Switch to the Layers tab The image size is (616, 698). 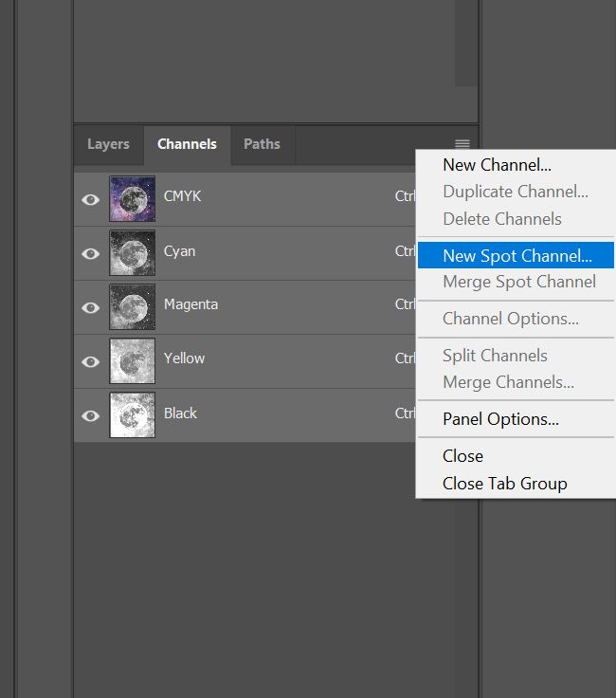click(x=108, y=144)
